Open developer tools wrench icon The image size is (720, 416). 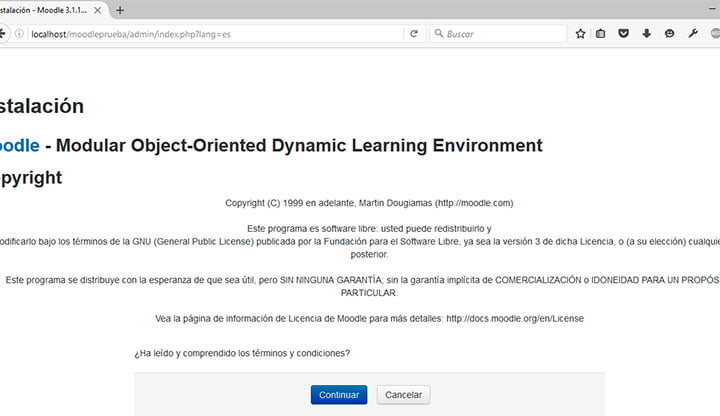tap(693, 34)
